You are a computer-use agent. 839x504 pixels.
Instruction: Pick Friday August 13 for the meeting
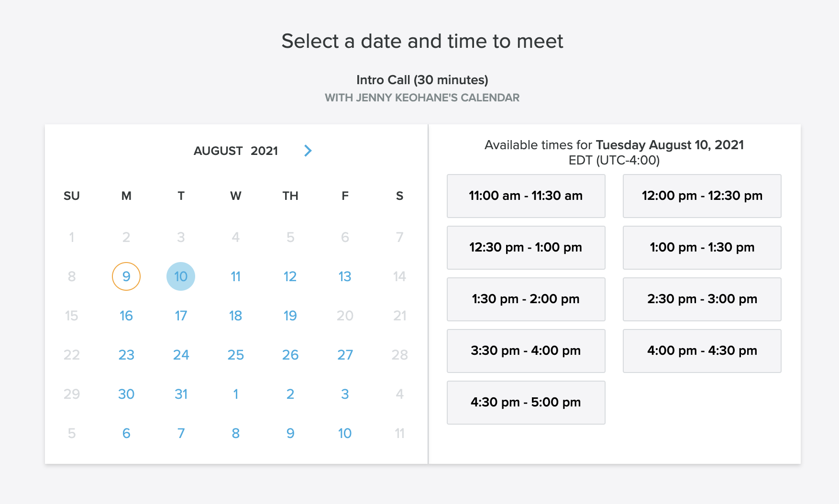coord(344,276)
